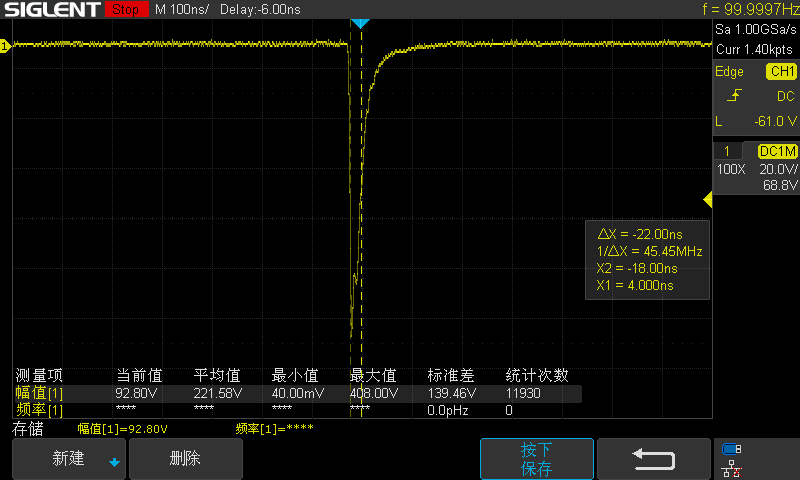Click the ΔX = -22.00ns cursor readout
Screen dimensions: 800x480
point(640,234)
